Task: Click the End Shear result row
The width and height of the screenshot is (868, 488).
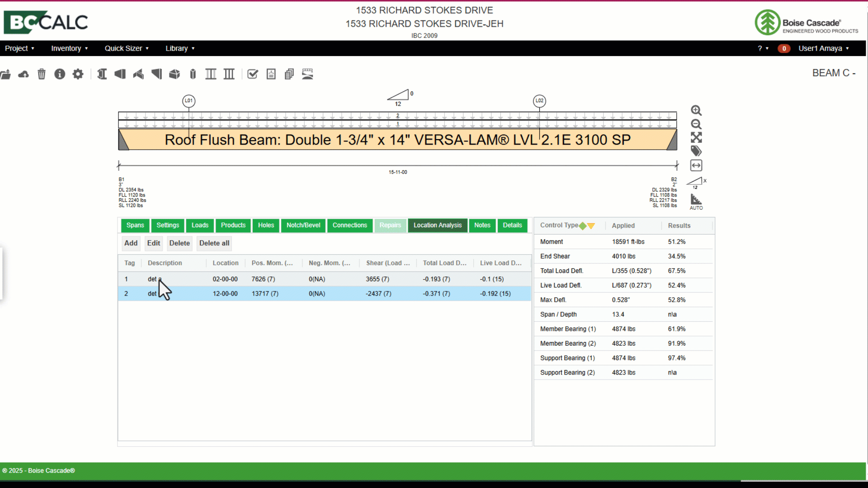Action: 624,256
